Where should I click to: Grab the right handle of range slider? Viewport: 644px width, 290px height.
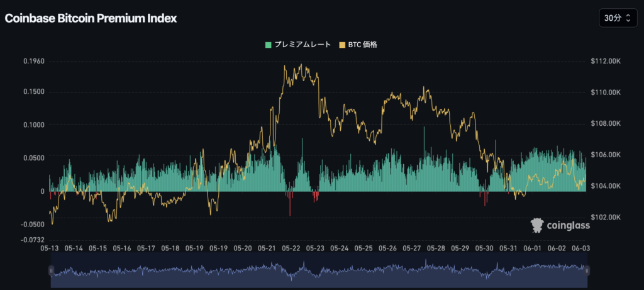587,270
